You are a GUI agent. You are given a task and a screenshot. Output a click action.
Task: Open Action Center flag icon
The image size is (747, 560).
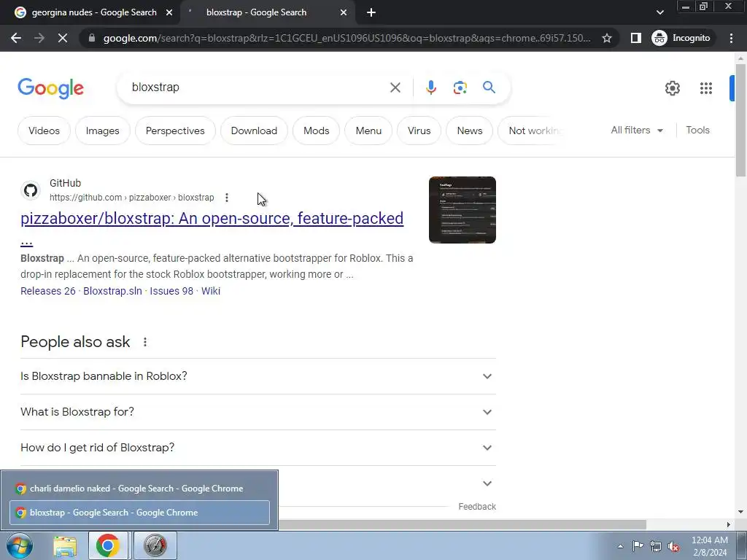pos(638,546)
